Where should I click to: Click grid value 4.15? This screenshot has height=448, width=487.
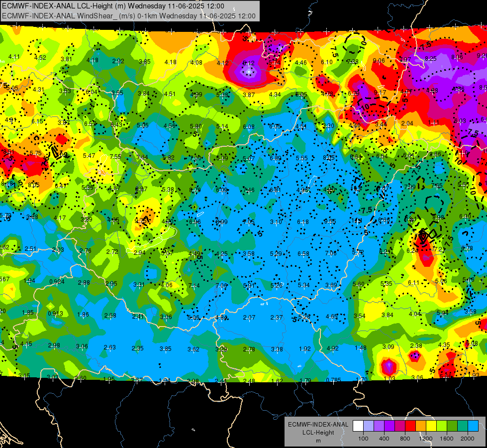coord(26,344)
